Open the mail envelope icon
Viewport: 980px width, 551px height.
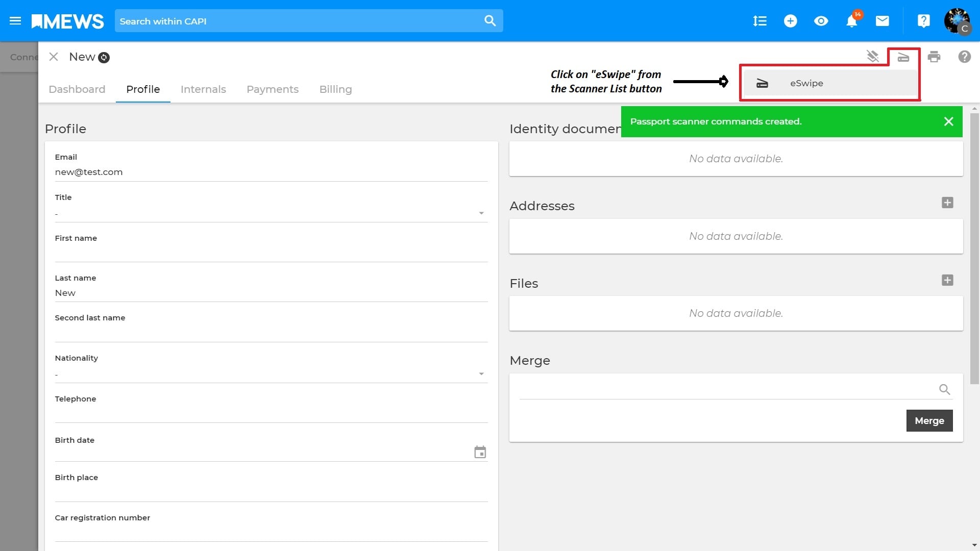pos(882,21)
